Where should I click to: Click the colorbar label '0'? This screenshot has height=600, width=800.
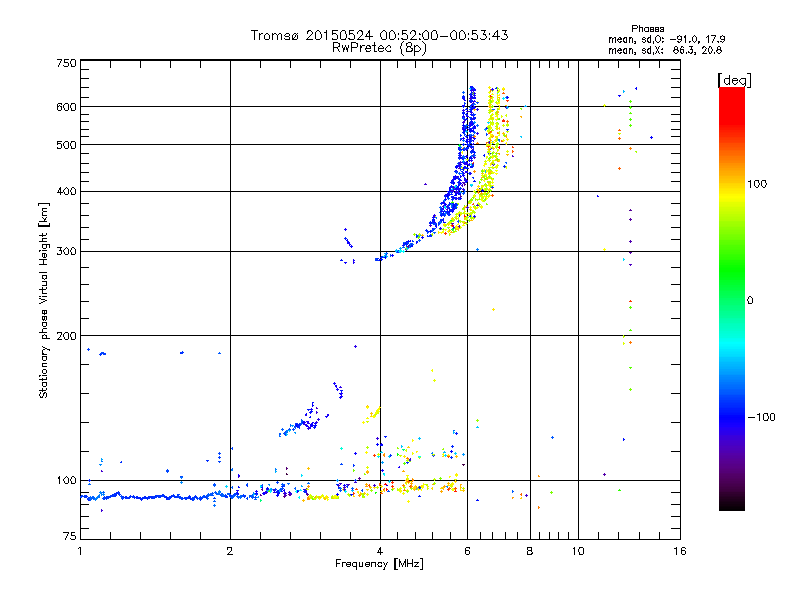pyautogui.click(x=750, y=301)
